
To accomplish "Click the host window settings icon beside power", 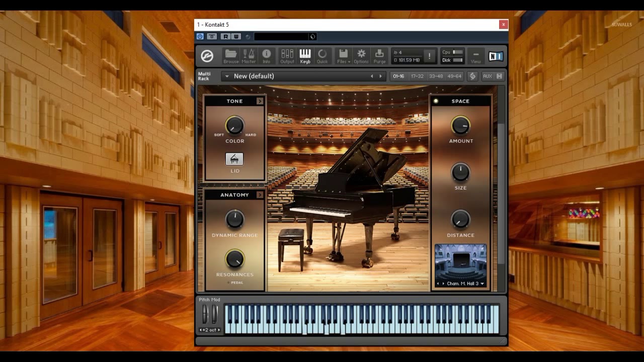I will click(212, 37).
